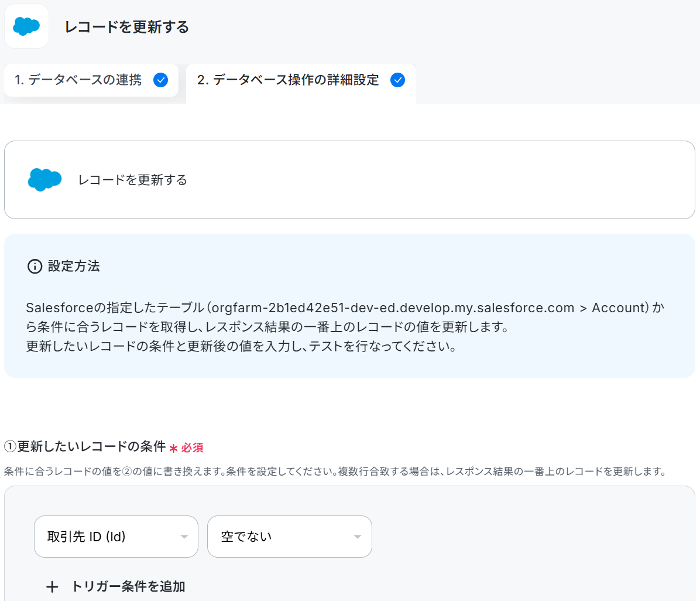Click the page title レコードを更新する
This screenshot has width=700, height=601.
click(127, 27)
